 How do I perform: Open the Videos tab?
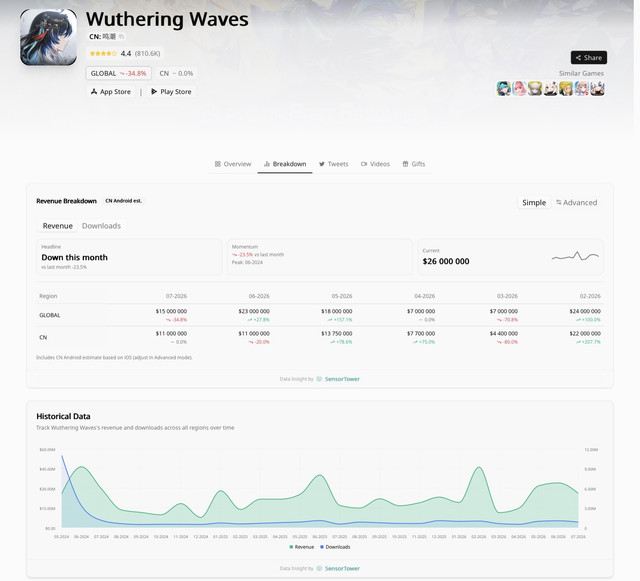(375, 164)
